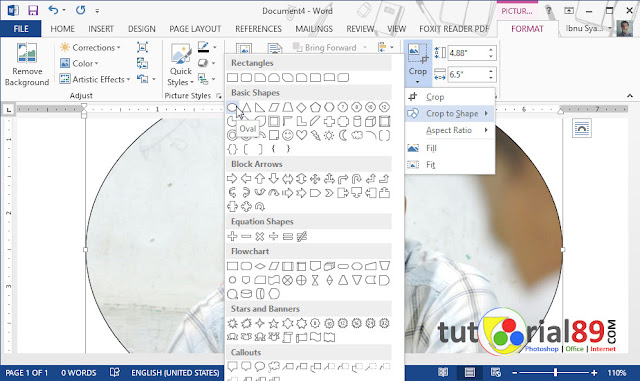Switch to Web Layout view
Viewport: 640px width, 381px height.
(x=496, y=372)
